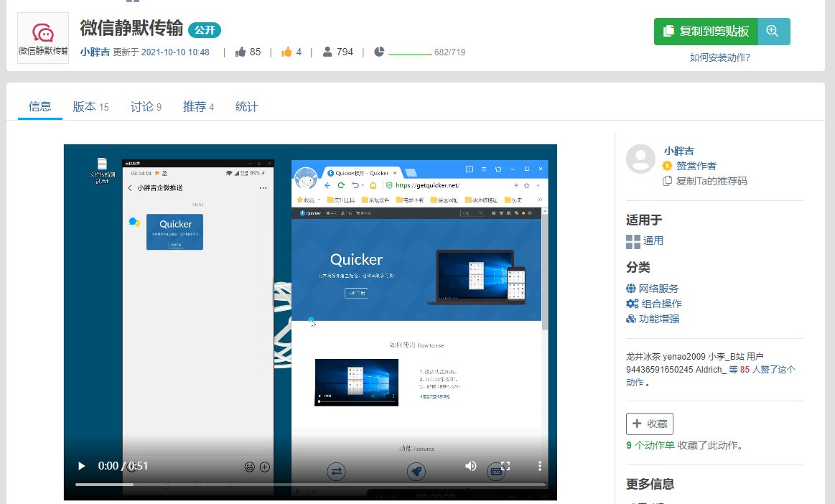Click the thumbs-up icon showing 85 likes
The height and width of the screenshot is (504, 835).
pyautogui.click(x=241, y=52)
